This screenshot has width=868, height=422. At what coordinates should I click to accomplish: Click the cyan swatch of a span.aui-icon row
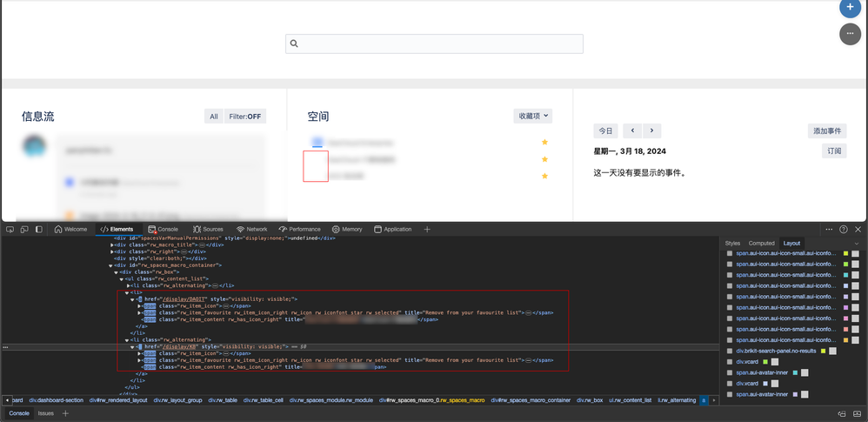coord(846,275)
